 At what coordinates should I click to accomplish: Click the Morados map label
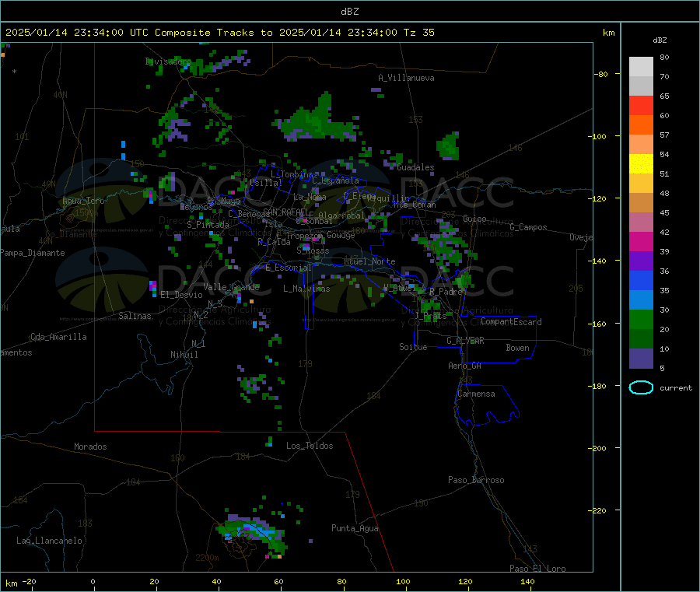[90, 447]
